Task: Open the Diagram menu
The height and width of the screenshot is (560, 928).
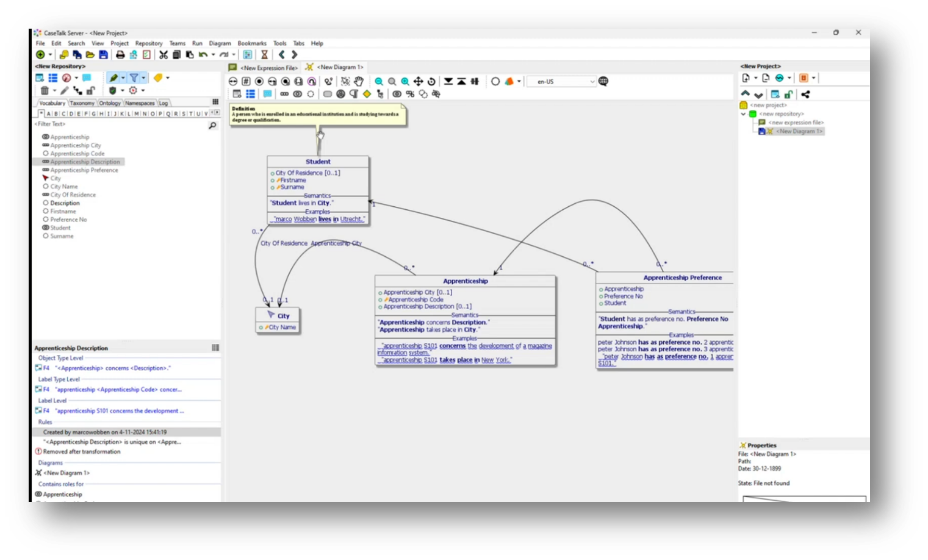Action: pos(220,43)
